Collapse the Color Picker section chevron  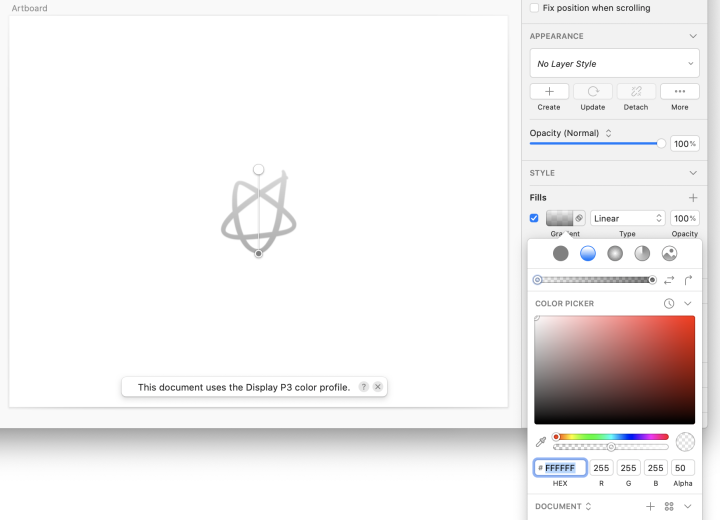click(687, 303)
